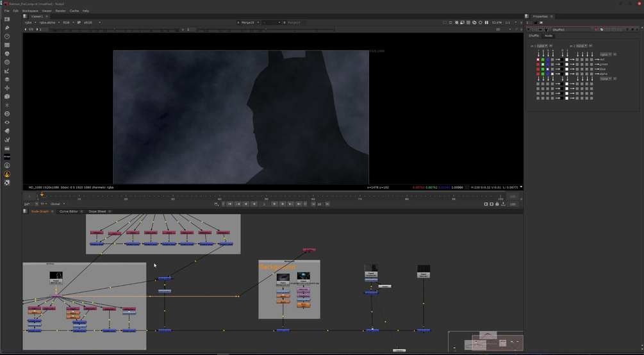This screenshot has height=355, width=644.
Task: Switch to the Dope Sheet tab
Action: click(x=97, y=211)
